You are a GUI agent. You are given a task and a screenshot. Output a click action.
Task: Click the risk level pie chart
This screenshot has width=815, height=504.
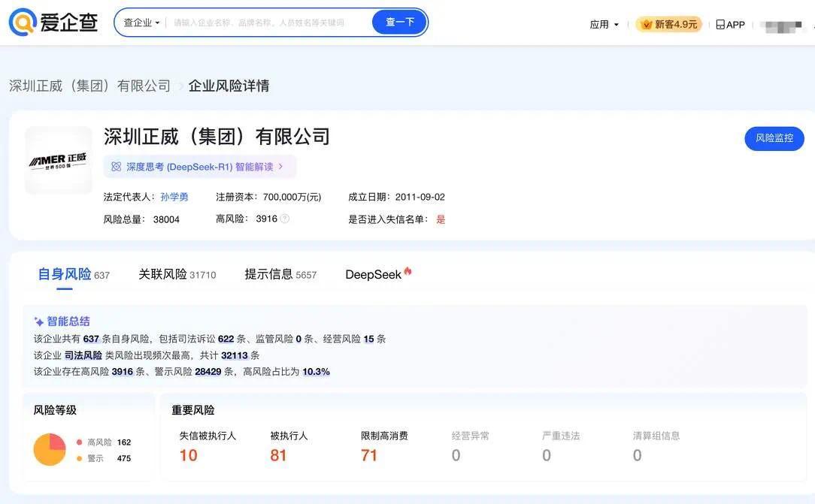50,449
